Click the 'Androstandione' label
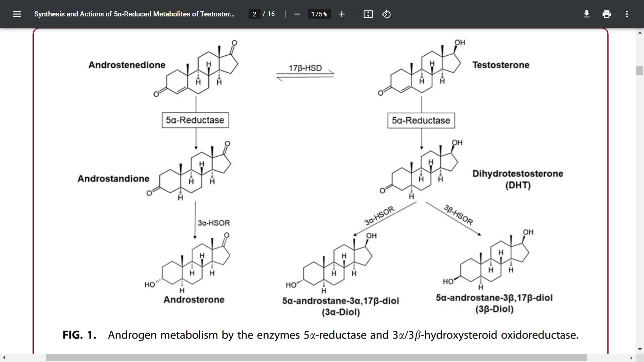Image resolution: width=644 pixels, height=362 pixels. point(113,179)
